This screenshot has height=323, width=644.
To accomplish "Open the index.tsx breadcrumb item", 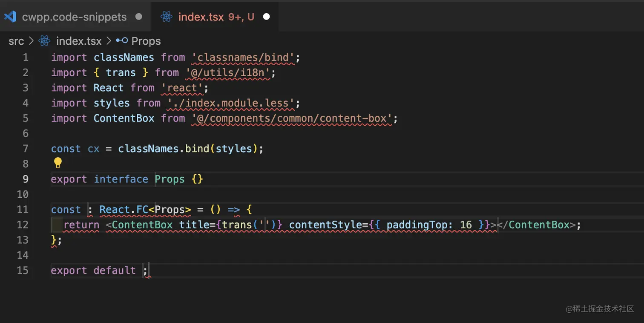I will 79,41.
